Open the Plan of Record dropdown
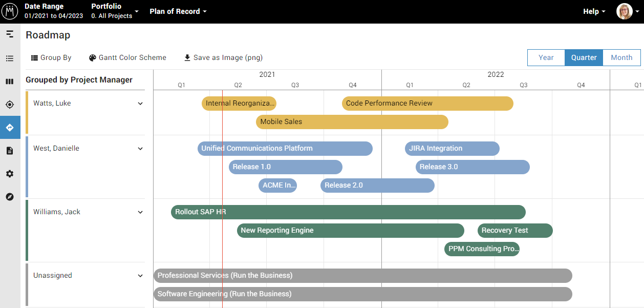This screenshot has height=308, width=644. click(178, 11)
